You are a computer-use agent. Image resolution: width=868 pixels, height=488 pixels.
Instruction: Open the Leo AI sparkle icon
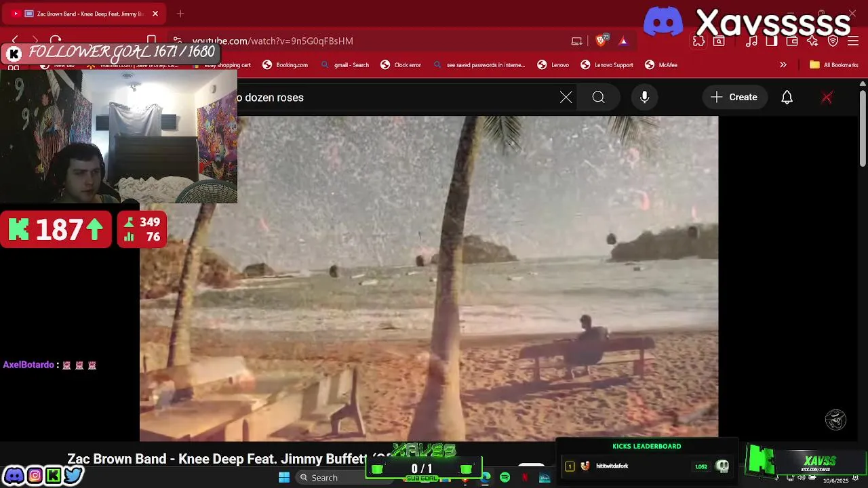(x=812, y=41)
